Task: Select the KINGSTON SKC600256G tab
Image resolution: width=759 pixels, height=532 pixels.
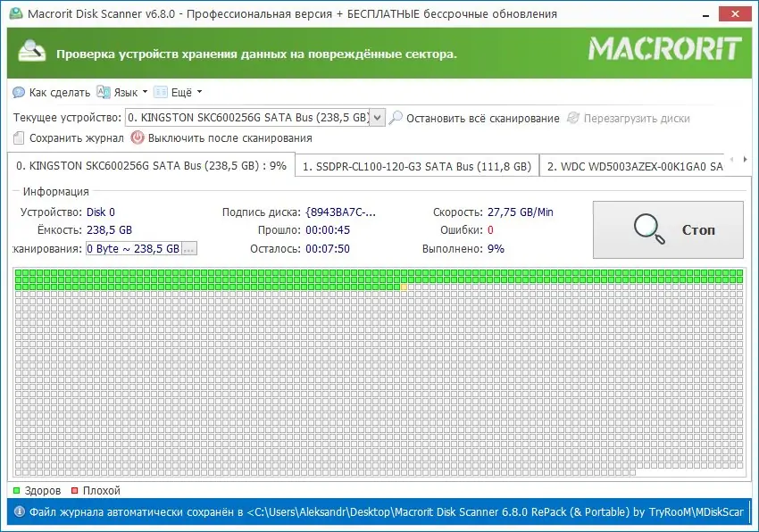Action: (x=151, y=165)
